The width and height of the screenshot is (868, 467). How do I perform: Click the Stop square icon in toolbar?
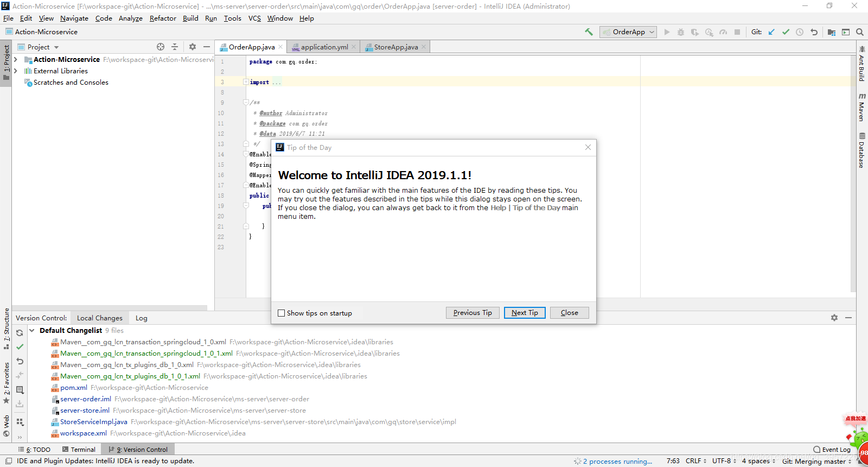pos(737,32)
